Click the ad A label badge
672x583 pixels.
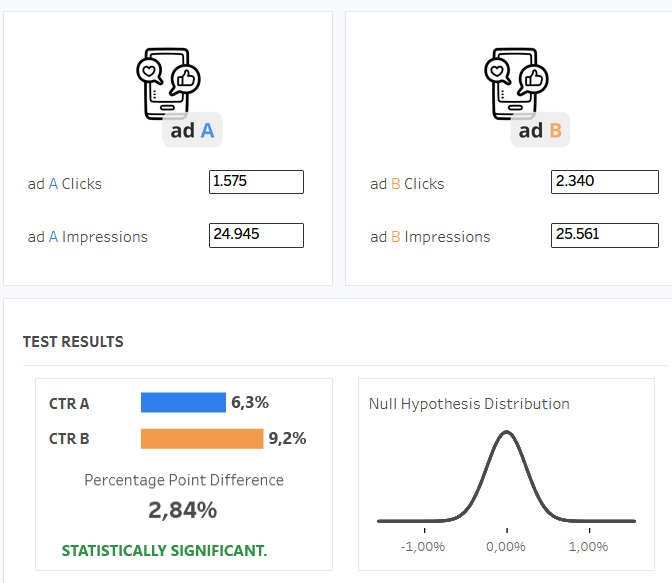pyautogui.click(x=192, y=130)
